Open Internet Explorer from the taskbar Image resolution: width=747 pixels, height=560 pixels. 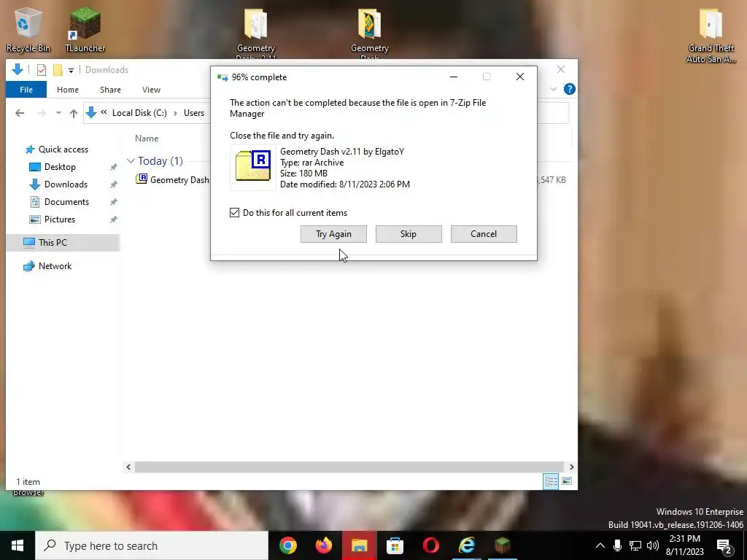click(x=466, y=545)
